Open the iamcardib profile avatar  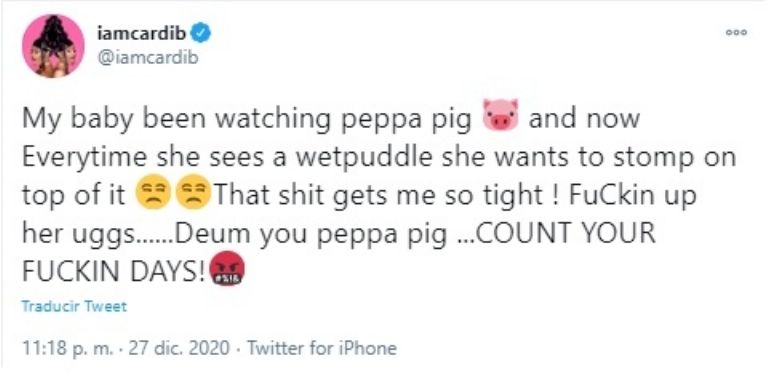coord(52,46)
